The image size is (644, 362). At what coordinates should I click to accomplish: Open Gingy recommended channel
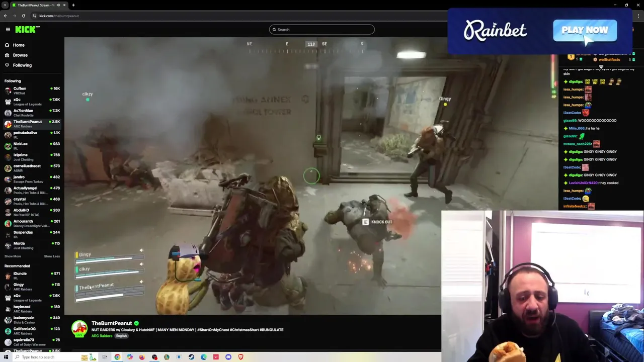(32, 287)
